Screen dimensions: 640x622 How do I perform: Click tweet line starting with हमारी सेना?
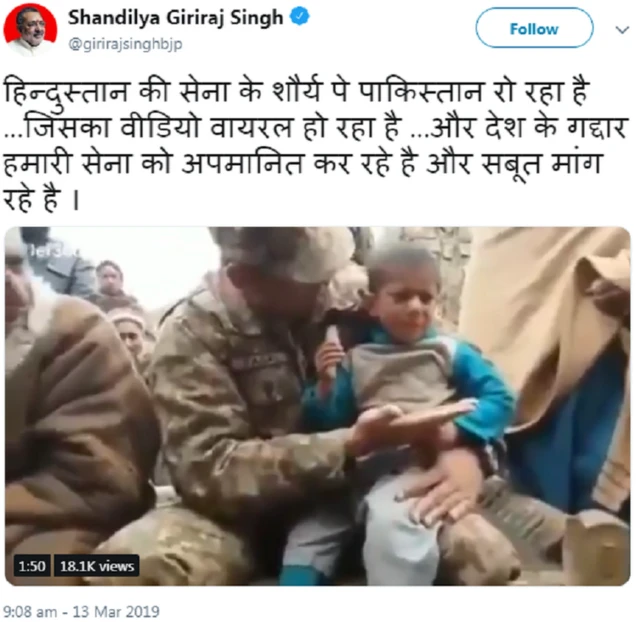click(x=302, y=164)
